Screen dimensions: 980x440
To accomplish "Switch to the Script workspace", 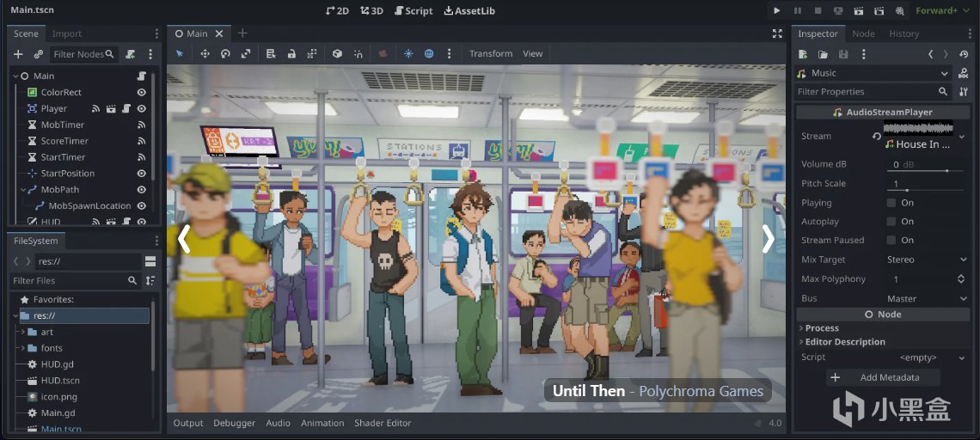I will [413, 10].
